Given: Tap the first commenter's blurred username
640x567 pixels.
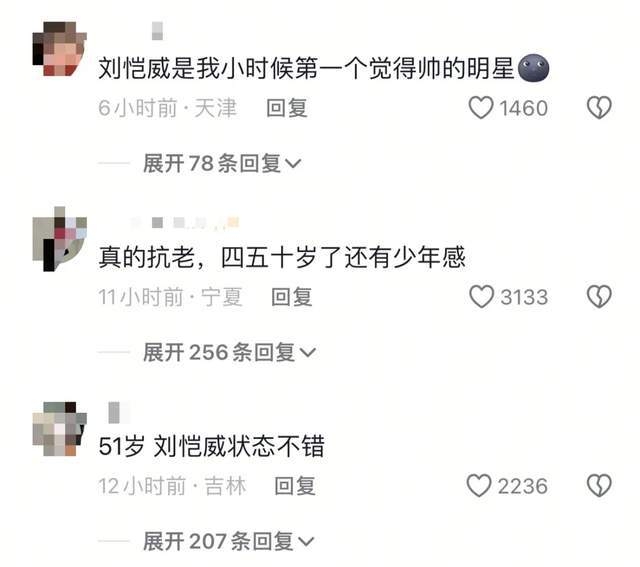Looking at the screenshot, I should pos(158,31).
